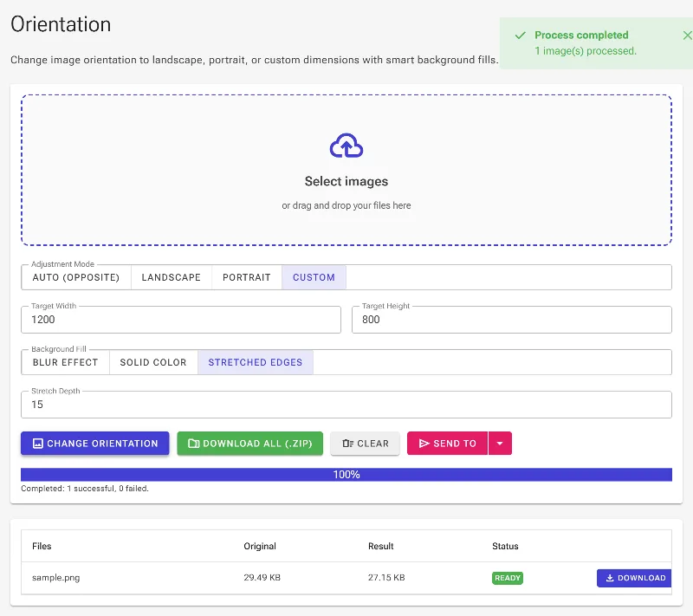Screen dimensions: 693x616
Task: Click the green checkmark notification icon
Action: point(521,36)
